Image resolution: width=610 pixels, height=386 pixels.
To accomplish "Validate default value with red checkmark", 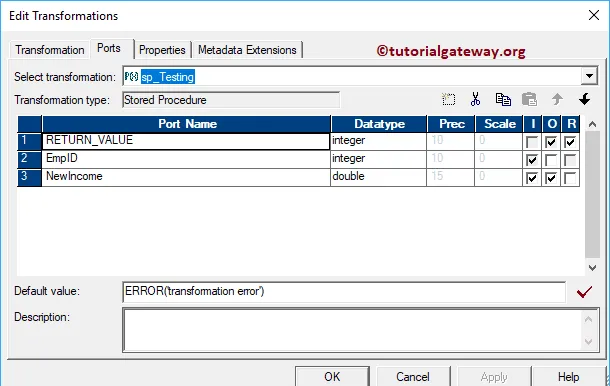I will 584,292.
